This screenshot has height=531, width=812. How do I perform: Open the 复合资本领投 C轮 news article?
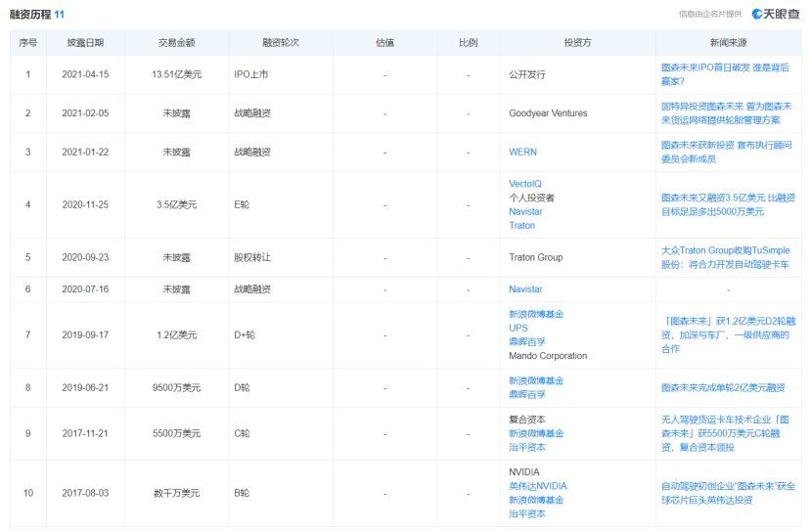[727, 433]
